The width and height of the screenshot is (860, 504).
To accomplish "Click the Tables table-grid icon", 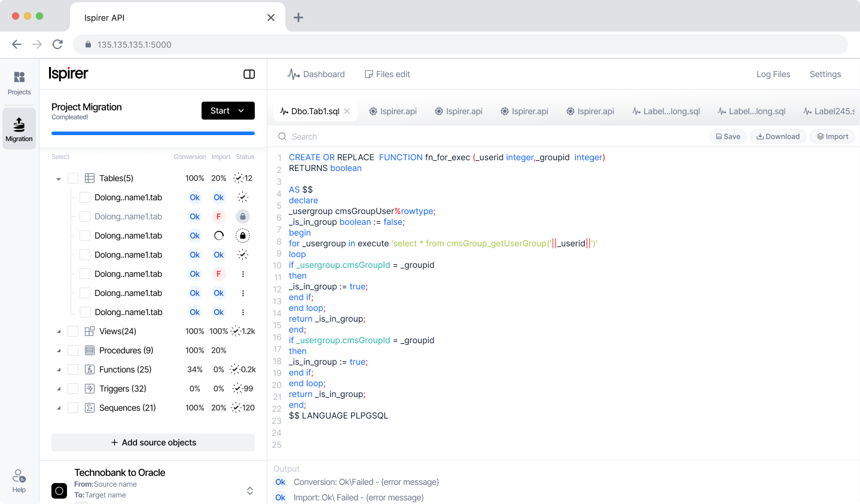I will [90, 178].
